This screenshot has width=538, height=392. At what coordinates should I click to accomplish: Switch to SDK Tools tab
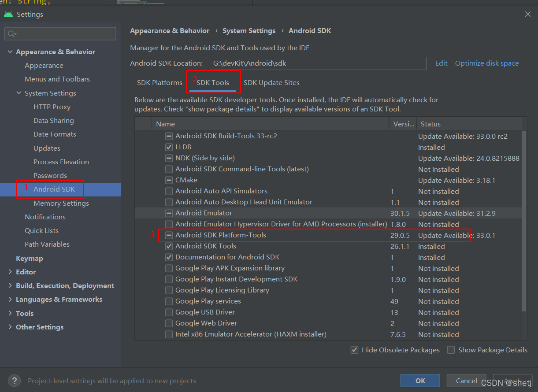[213, 83]
